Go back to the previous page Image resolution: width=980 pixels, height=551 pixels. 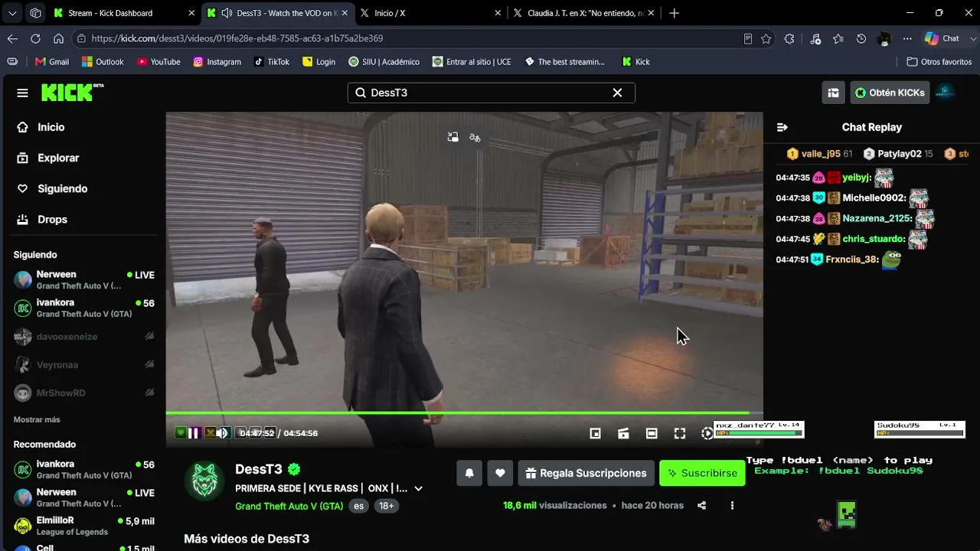click(x=12, y=38)
